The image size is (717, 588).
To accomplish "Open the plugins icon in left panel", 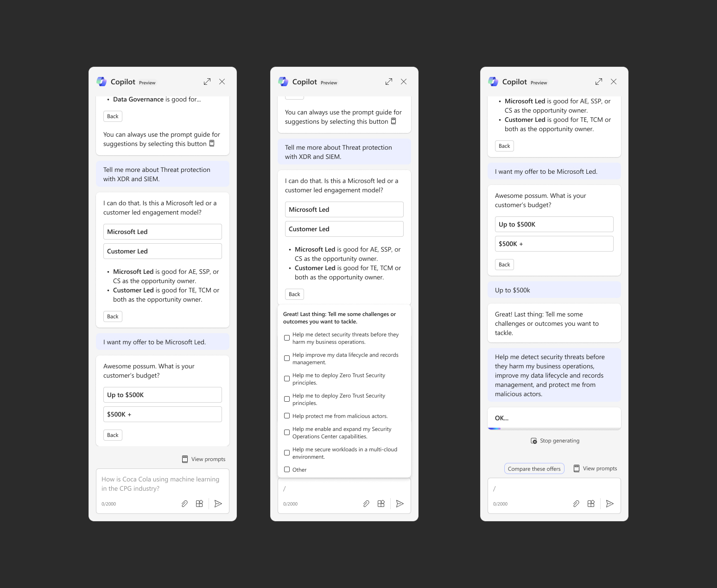I will (199, 504).
